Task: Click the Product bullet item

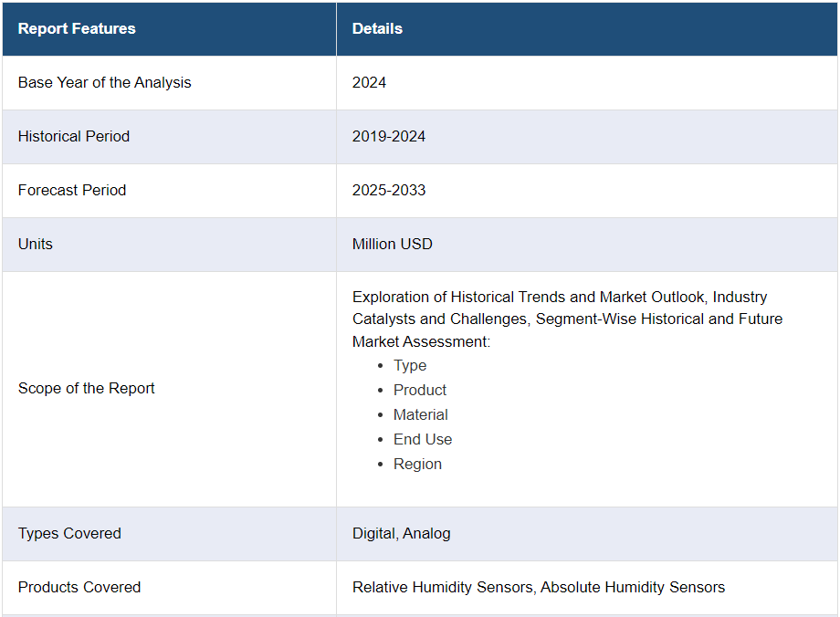Action: click(420, 390)
